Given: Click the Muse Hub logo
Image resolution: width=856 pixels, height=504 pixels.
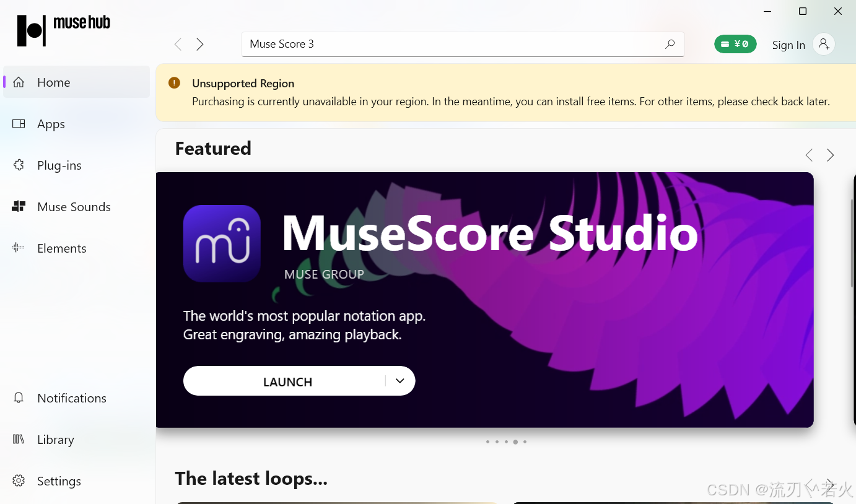Looking at the screenshot, I should coord(63,30).
